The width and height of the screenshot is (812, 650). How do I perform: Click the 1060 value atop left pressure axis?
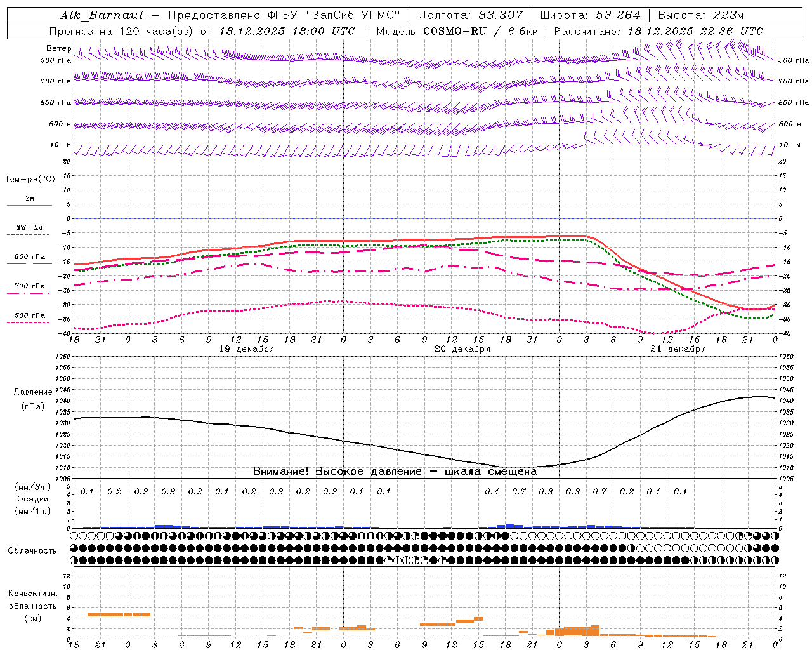point(64,357)
